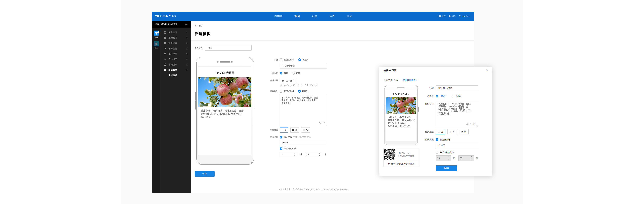644x204 pixels.
Task: Click the 模板名称 input field
Action: (228, 48)
